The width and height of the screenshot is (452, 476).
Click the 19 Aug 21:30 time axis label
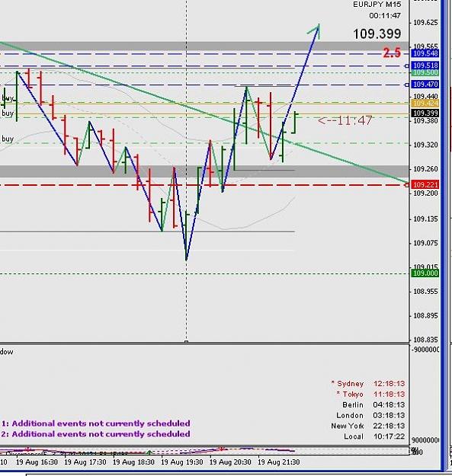pos(278,462)
